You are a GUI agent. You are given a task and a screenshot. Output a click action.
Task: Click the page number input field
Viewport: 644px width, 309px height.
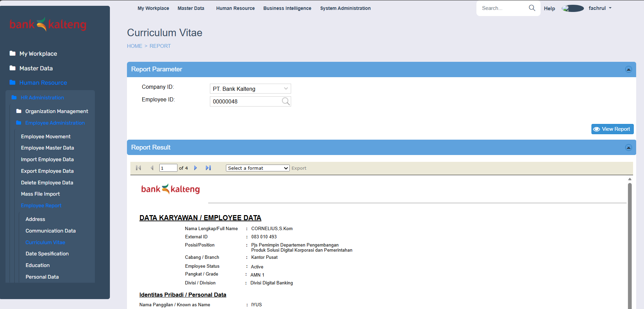click(x=168, y=168)
